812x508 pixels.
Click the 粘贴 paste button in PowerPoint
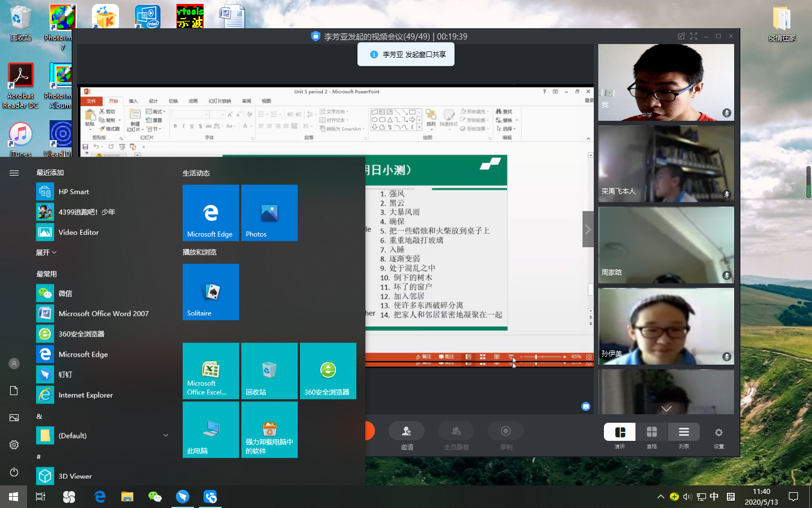(90, 119)
